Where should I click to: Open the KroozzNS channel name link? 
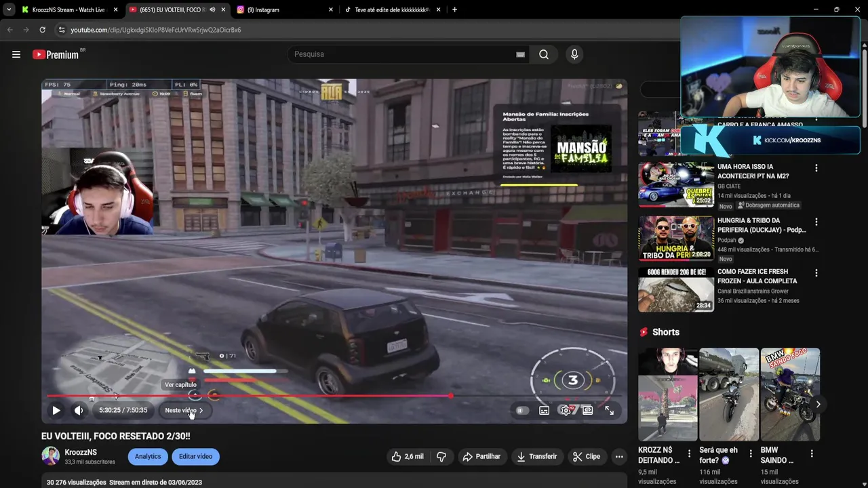coord(81,452)
